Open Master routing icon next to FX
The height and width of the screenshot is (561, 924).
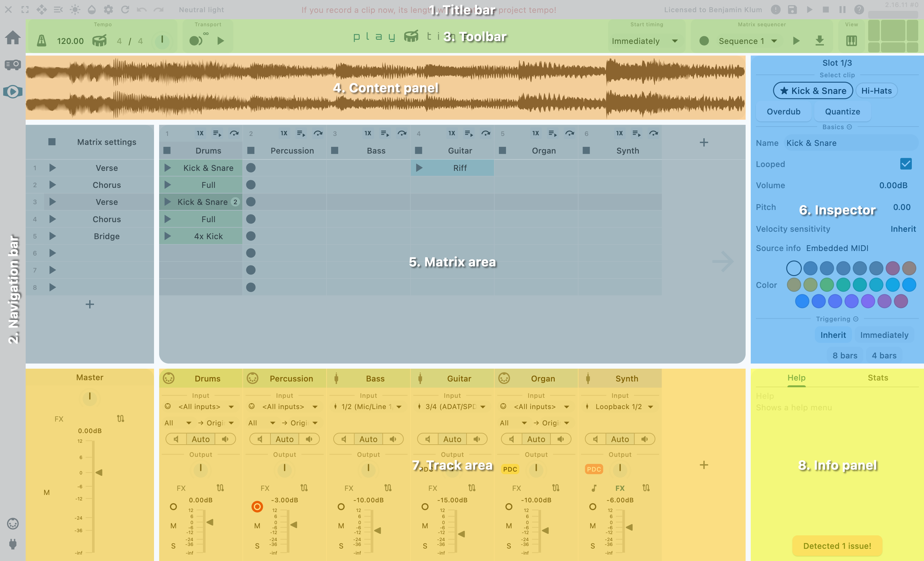click(x=120, y=419)
